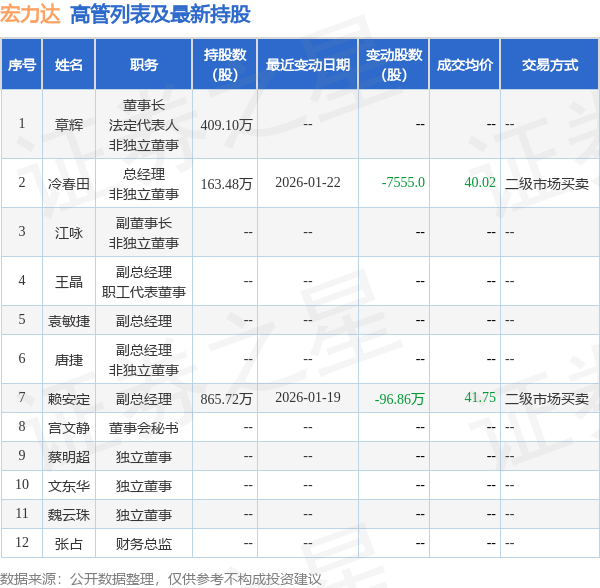The height and width of the screenshot is (588, 600).
Task: Click the date 2026-01-22
Action: click(x=308, y=182)
